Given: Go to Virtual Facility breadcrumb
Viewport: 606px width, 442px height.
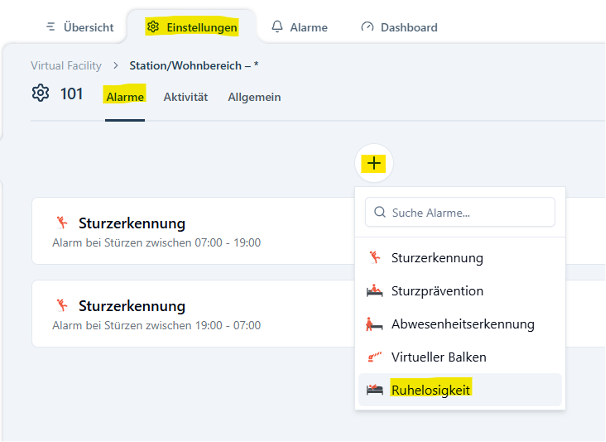Looking at the screenshot, I should (x=66, y=66).
